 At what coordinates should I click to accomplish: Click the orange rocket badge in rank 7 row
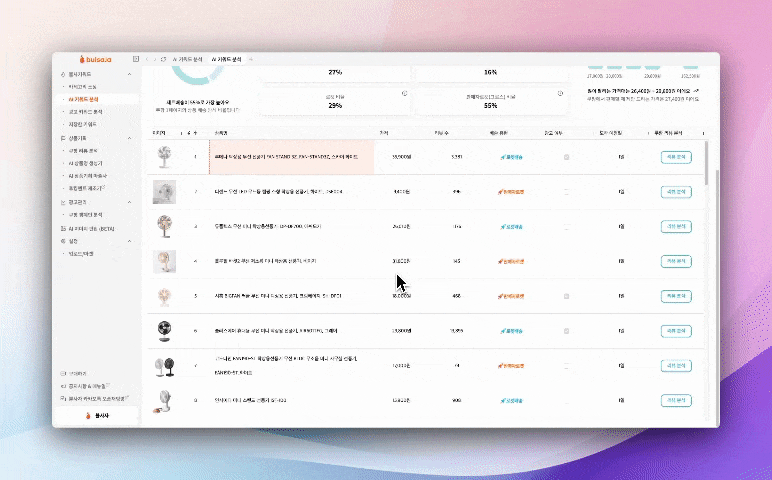pos(511,366)
